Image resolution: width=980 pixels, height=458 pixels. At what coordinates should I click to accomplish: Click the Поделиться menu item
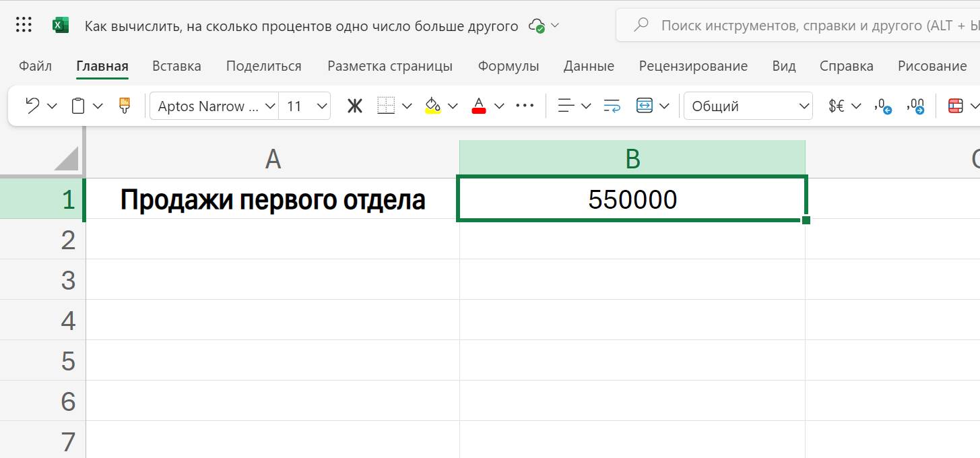(x=263, y=66)
